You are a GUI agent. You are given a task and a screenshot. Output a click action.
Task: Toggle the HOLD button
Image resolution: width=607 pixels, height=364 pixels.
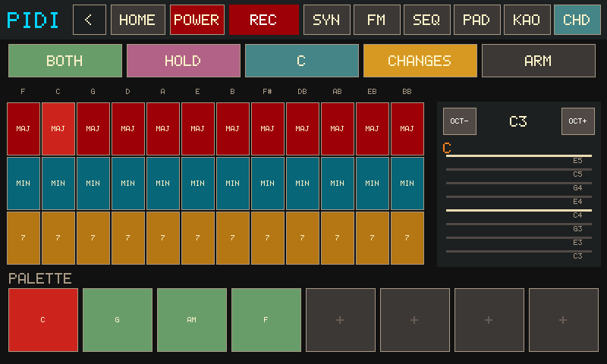click(184, 61)
